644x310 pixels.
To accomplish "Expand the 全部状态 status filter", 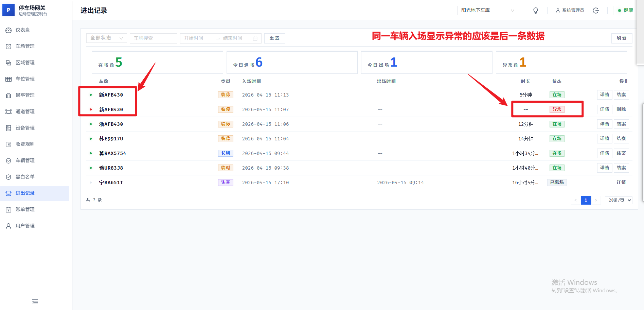I will [106, 38].
